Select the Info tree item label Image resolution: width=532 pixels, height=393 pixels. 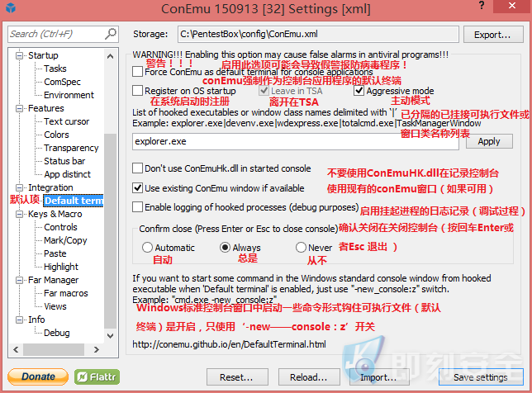point(36,320)
